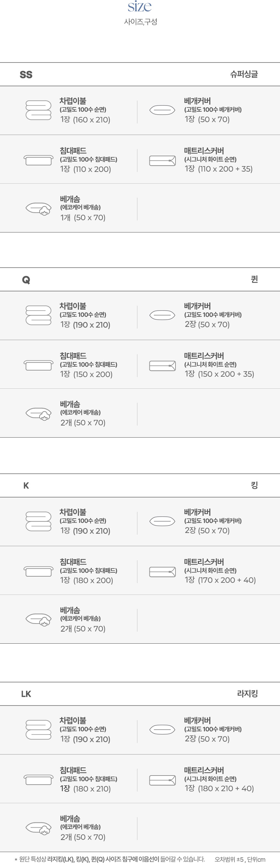Click the pillow filling icon in the LK section
Viewport: 280px width, 868px height.
coord(39,828)
